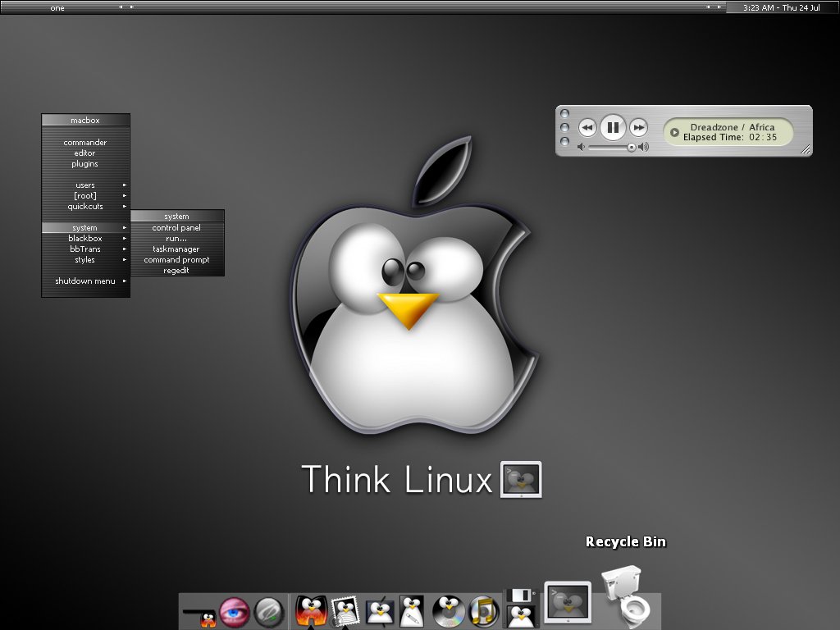Open the floppy disk penguin dock icon
Image resolution: width=840 pixels, height=630 pixels.
521,608
